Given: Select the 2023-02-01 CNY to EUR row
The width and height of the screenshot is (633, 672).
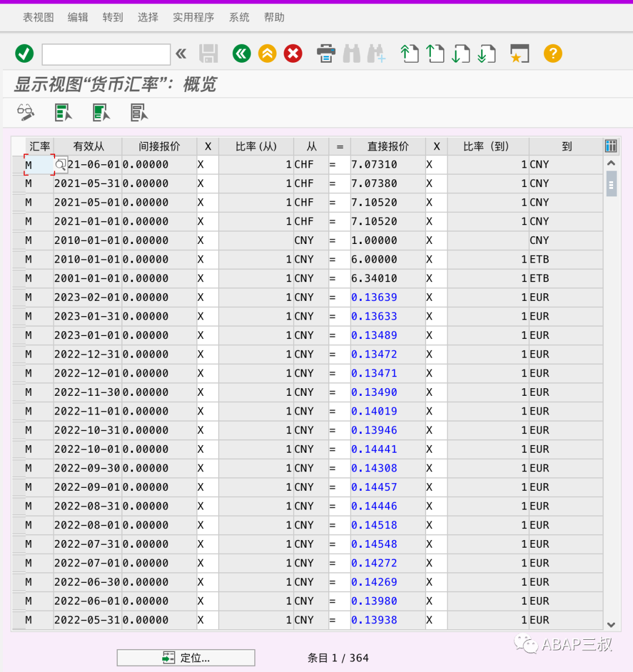Looking at the screenshot, I should point(18,297).
